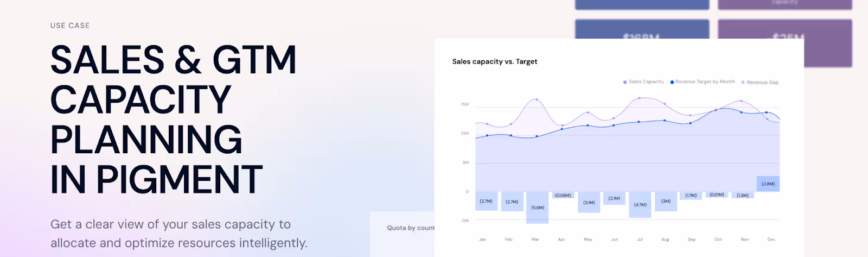Select the July (4.7M) gap bar
The image size is (868, 257).
(x=640, y=205)
